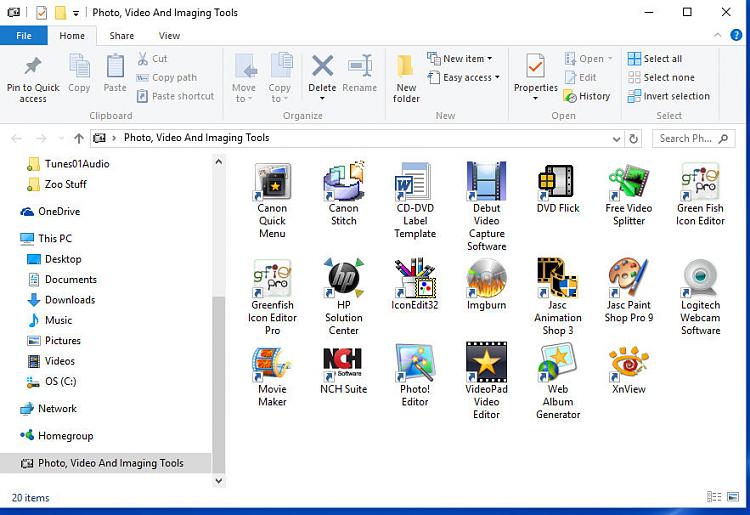Click the address bar path text
The height and width of the screenshot is (515, 750).
pos(197,138)
